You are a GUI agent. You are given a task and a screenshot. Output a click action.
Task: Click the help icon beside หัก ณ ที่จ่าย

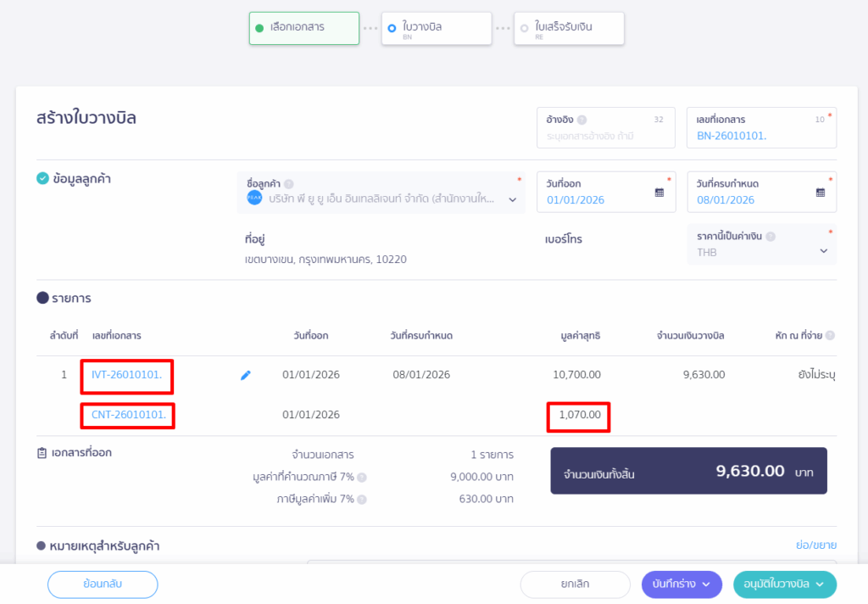coord(830,336)
